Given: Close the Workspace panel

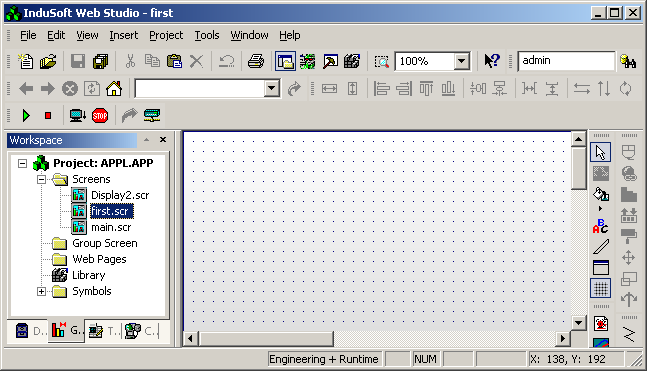Looking at the screenshot, I should [x=163, y=140].
